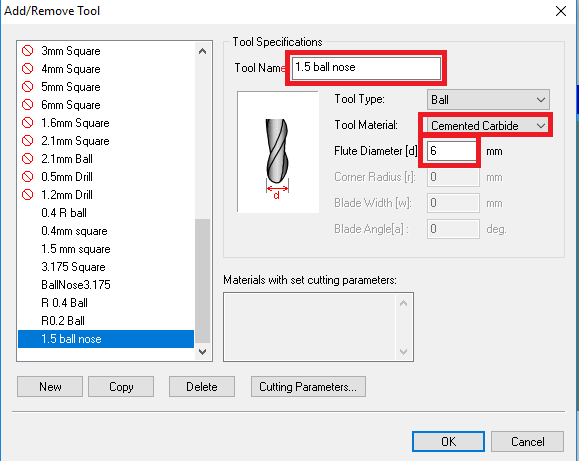
Task: Click into the Tool Name text box
Action: (x=366, y=68)
